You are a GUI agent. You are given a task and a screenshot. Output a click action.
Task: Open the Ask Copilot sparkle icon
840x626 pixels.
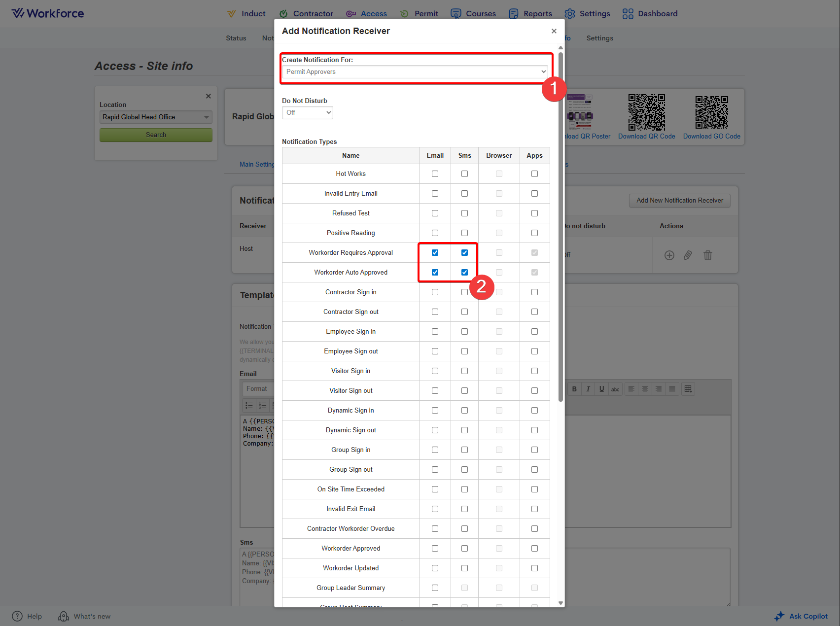coord(779,616)
